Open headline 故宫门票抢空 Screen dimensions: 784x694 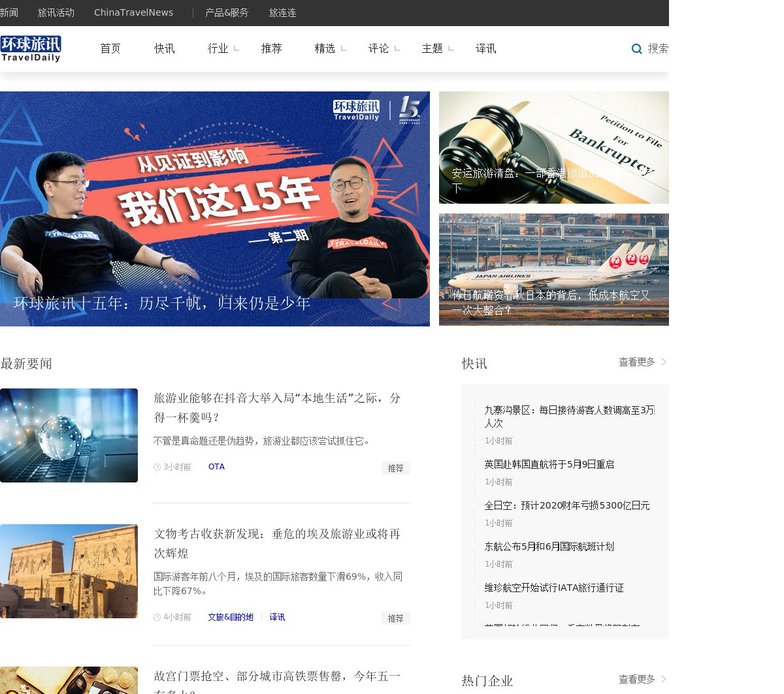[277, 683]
